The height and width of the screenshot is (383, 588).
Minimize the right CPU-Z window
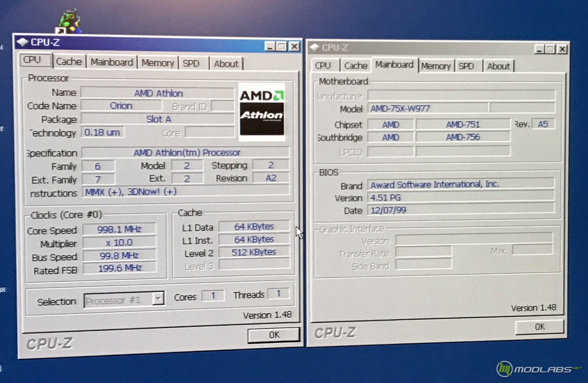(x=540, y=50)
